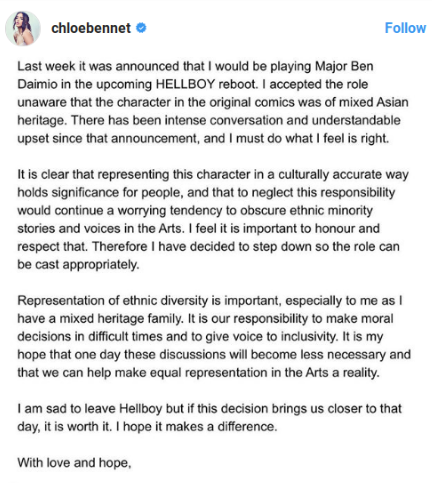Click the sign-off 'With love and hope,'
432x483 pixels.
tap(74, 463)
